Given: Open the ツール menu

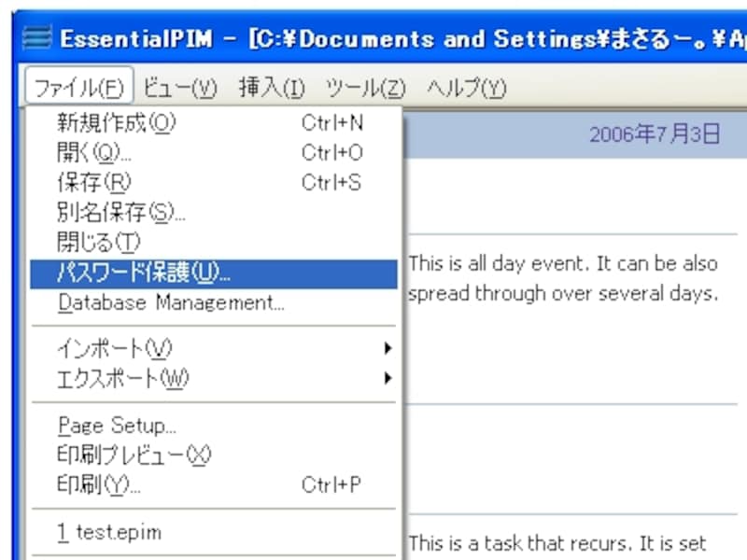Looking at the screenshot, I should (x=364, y=88).
